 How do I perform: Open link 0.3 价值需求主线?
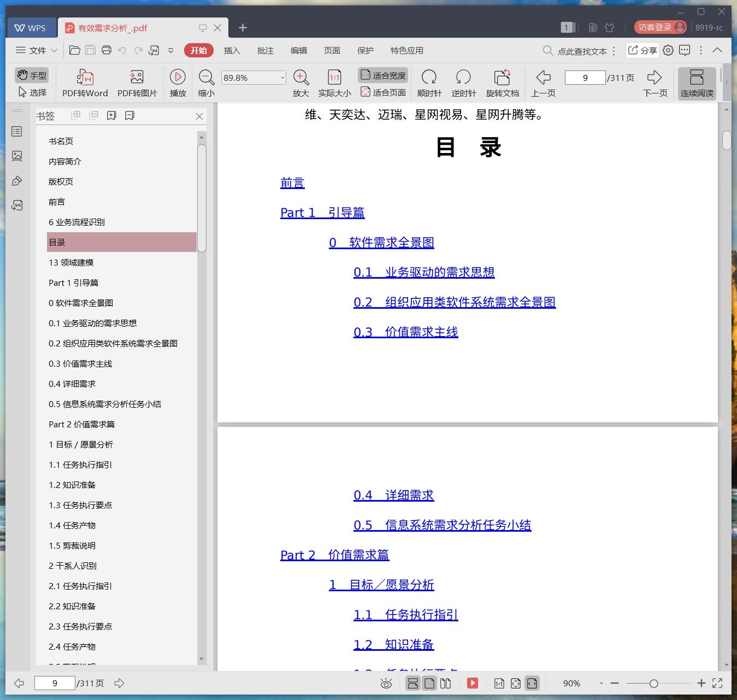point(406,332)
